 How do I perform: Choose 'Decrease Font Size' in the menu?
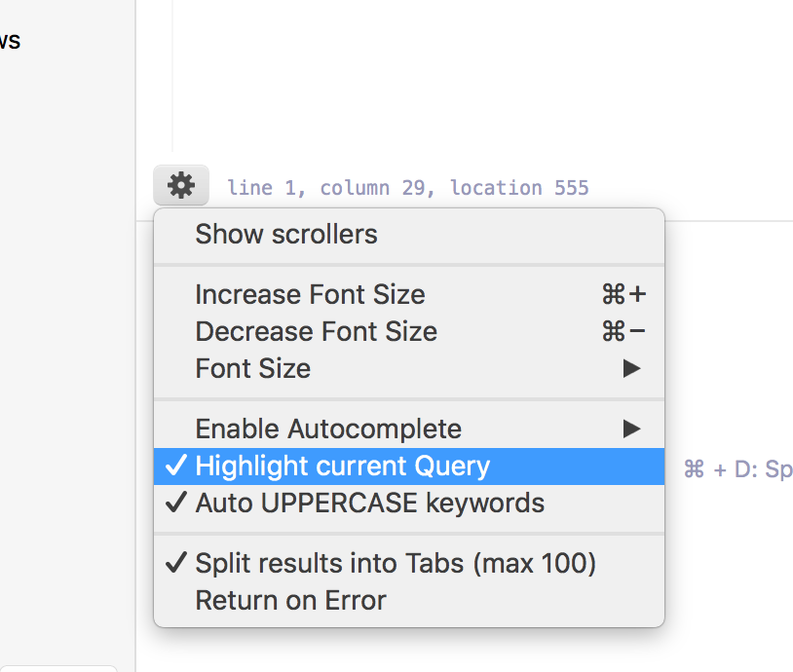[316, 331]
